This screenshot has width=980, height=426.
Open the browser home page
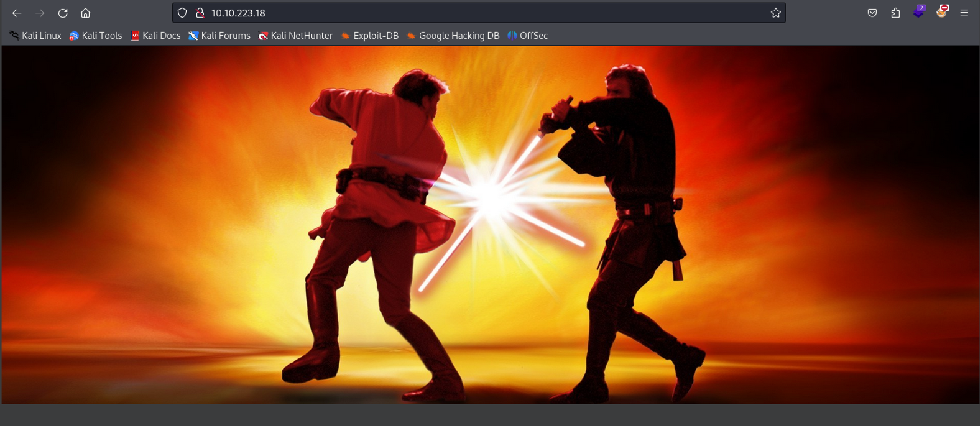pos(86,13)
